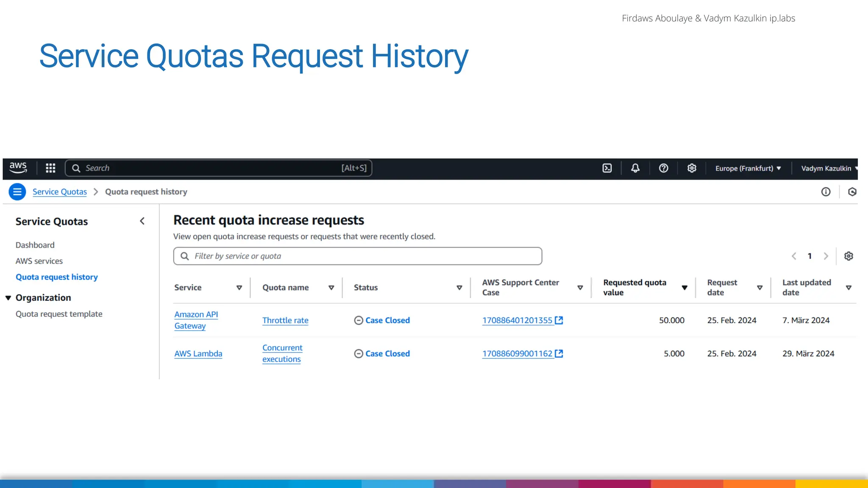Open table preferences gear icon

click(x=848, y=256)
